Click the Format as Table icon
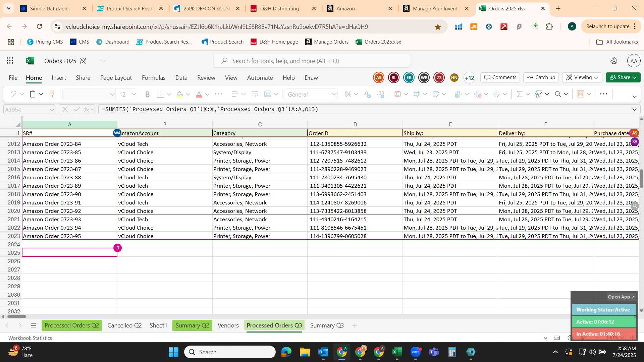Image resolution: width=644 pixels, height=362 pixels. click(x=436, y=94)
